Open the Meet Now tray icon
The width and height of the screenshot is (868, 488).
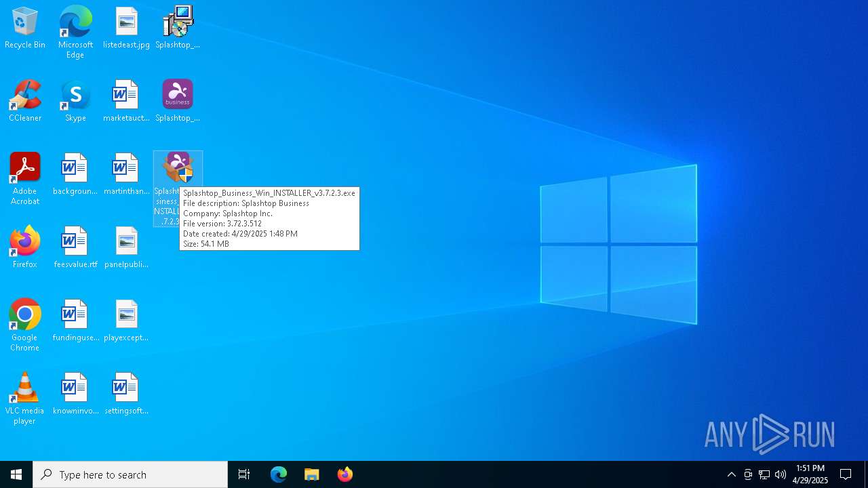[748, 474]
